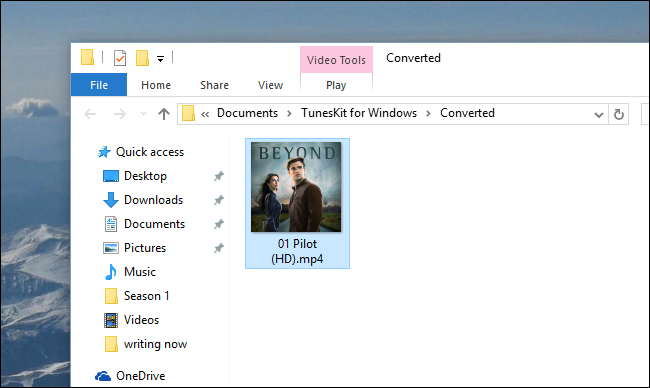Open Customize Quick Access Toolbar dropdown arrow

point(160,59)
